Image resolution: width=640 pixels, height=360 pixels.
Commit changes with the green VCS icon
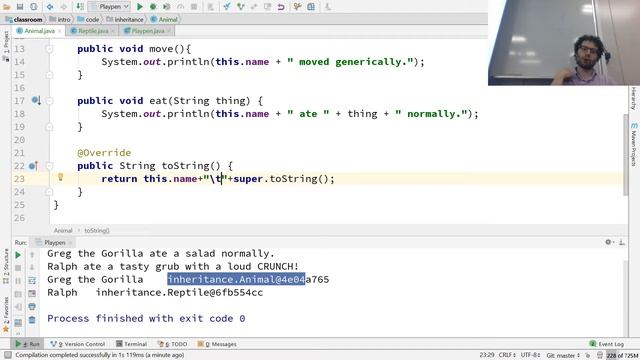[x=240, y=7]
